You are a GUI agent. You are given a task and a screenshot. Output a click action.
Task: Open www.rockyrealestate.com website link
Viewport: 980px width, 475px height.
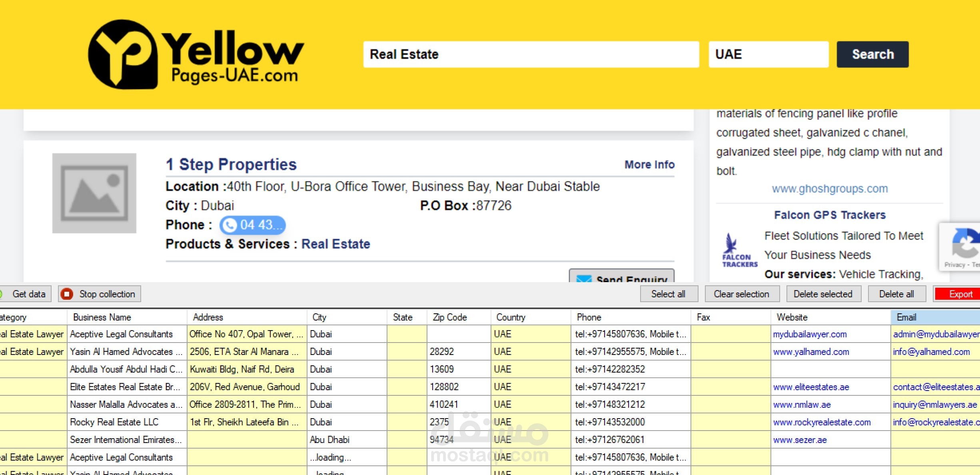pos(822,422)
